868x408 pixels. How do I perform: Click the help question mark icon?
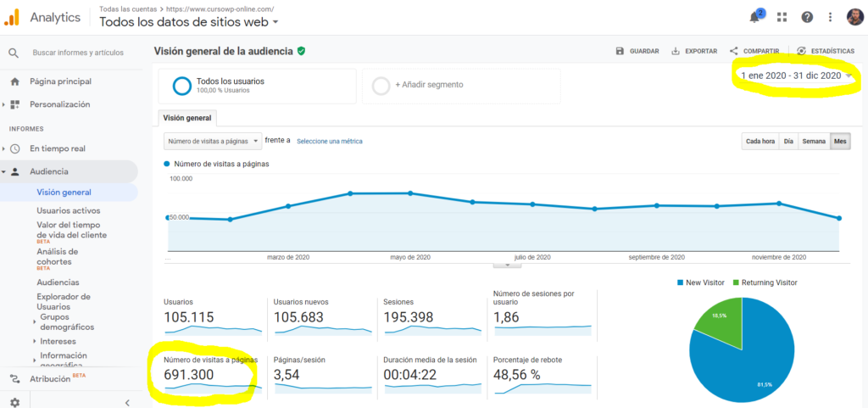pos(807,17)
